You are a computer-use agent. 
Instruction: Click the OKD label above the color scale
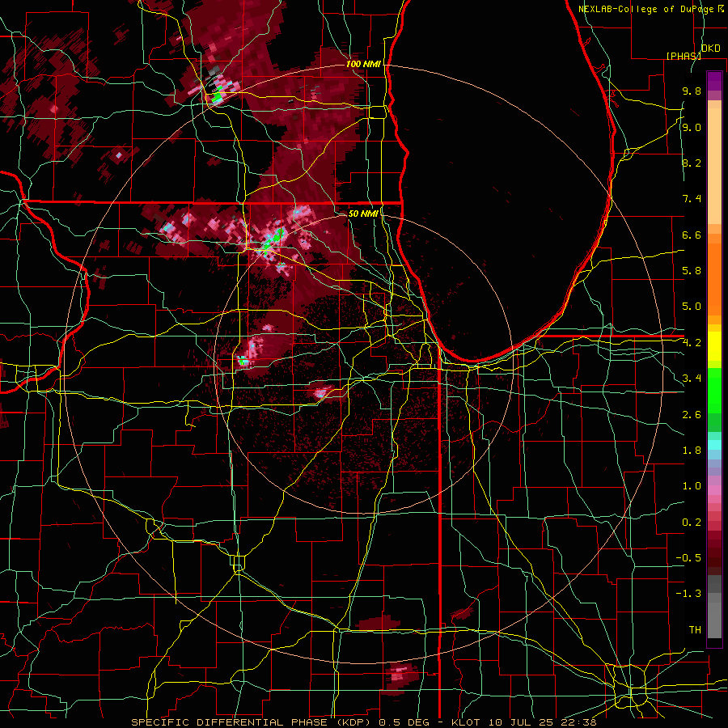[711, 49]
